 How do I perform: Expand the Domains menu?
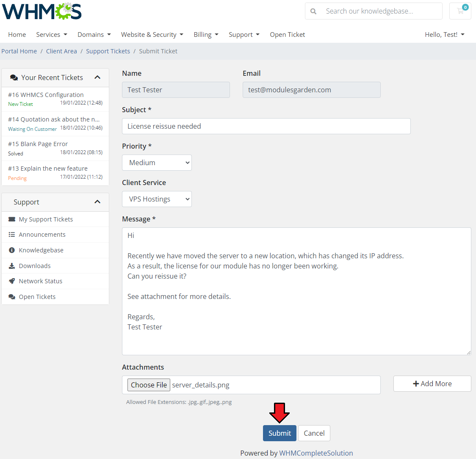pyautogui.click(x=94, y=35)
